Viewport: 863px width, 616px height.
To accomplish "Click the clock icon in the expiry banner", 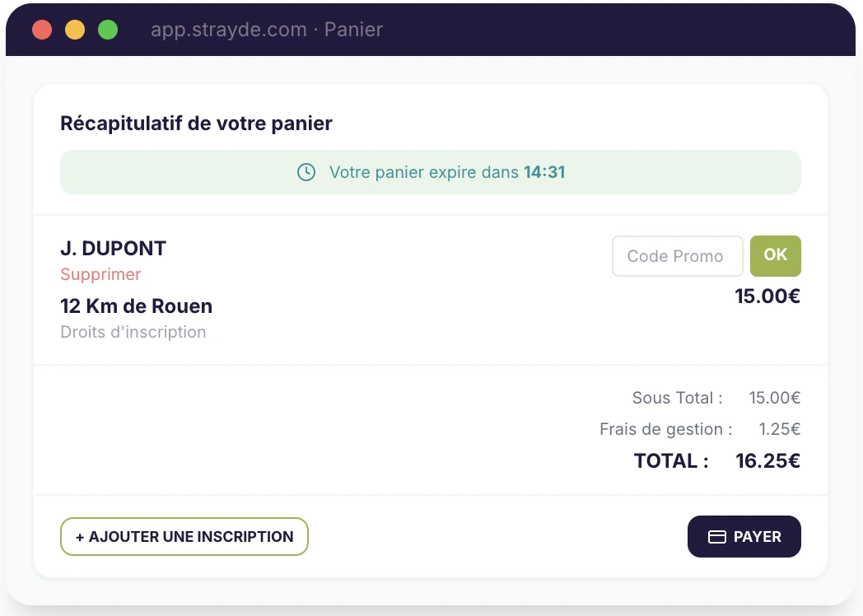I will point(306,172).
